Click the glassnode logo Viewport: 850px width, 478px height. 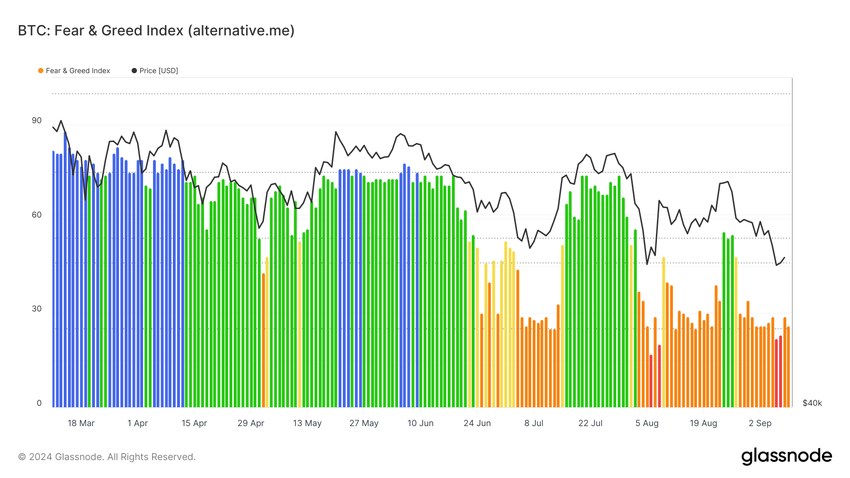tap(787, 456)
